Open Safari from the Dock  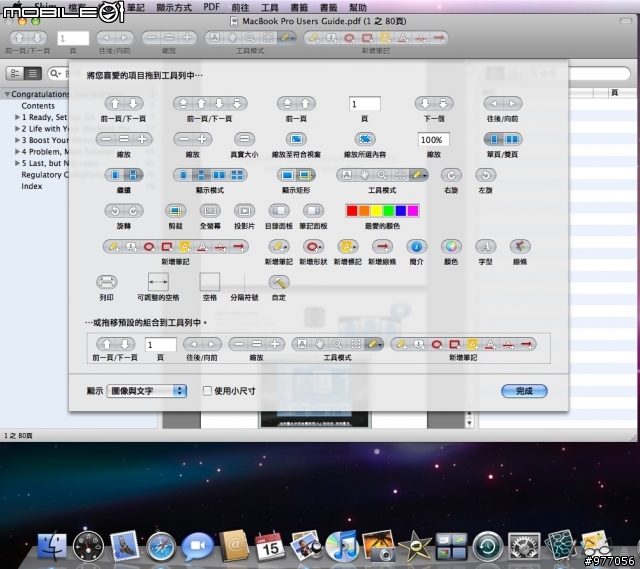tap(161, 546)
